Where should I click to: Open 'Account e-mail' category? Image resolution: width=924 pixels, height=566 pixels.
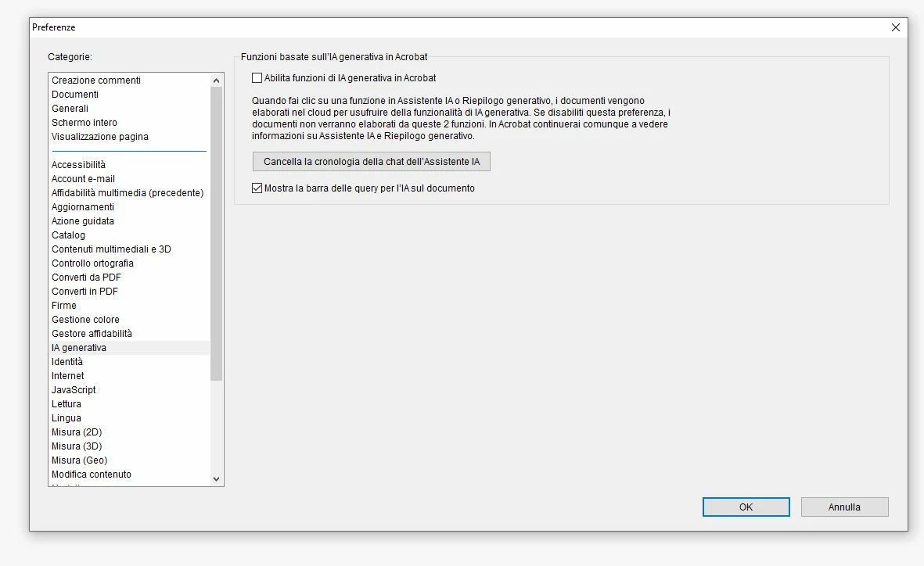(83, 179)
